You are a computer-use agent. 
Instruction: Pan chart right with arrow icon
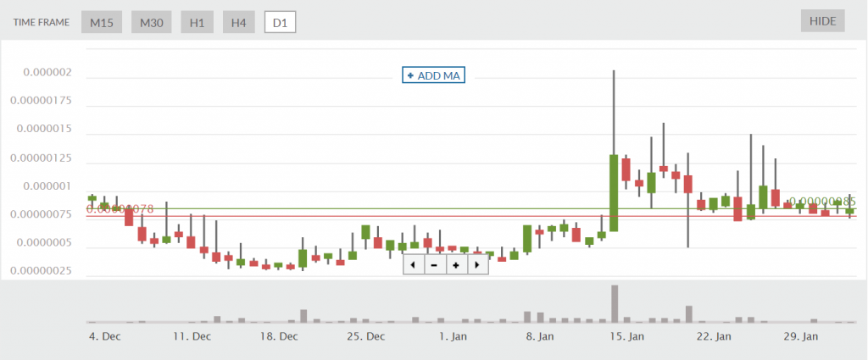478,265
